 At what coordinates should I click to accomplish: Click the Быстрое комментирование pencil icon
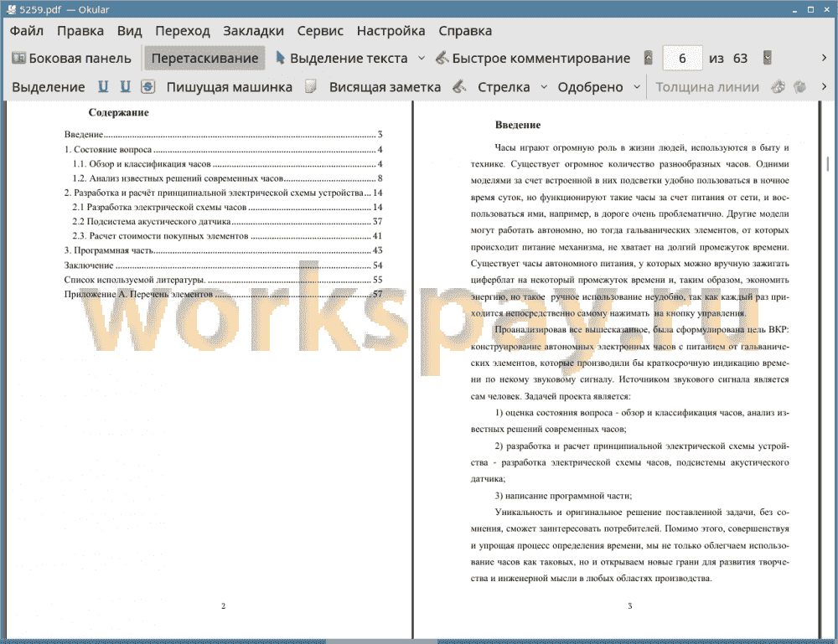pos(442,59)
